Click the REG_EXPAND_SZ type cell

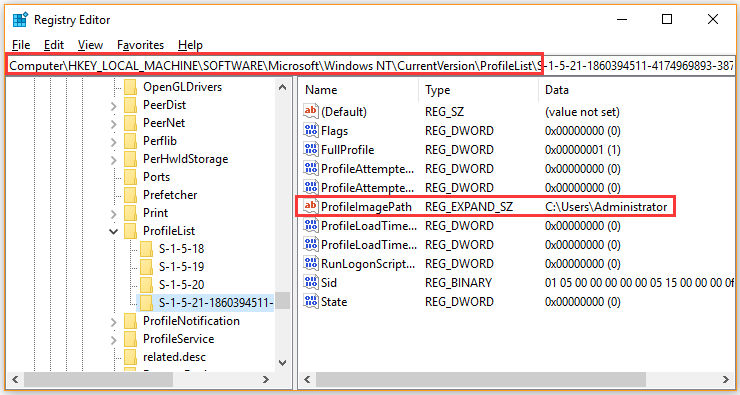[469, 207]
